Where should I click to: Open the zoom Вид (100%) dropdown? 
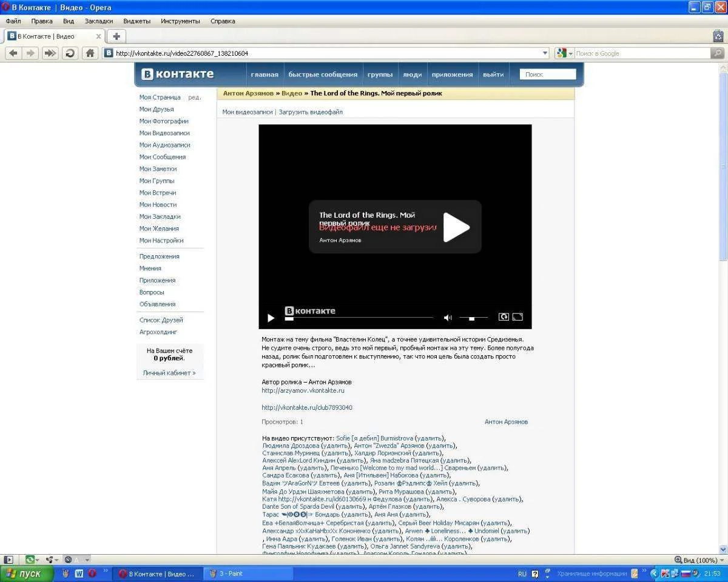pos(699,560)
